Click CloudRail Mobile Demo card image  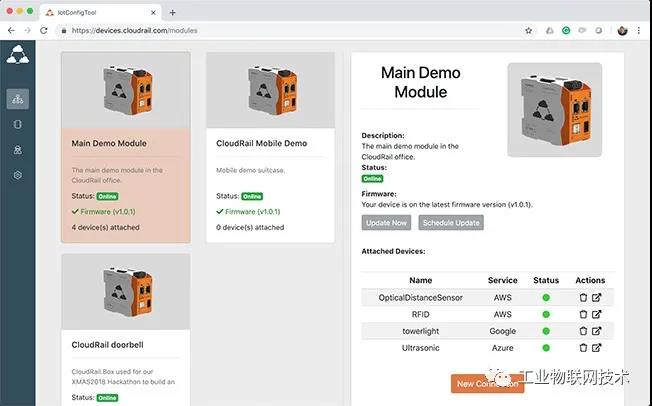click(271, 90)
